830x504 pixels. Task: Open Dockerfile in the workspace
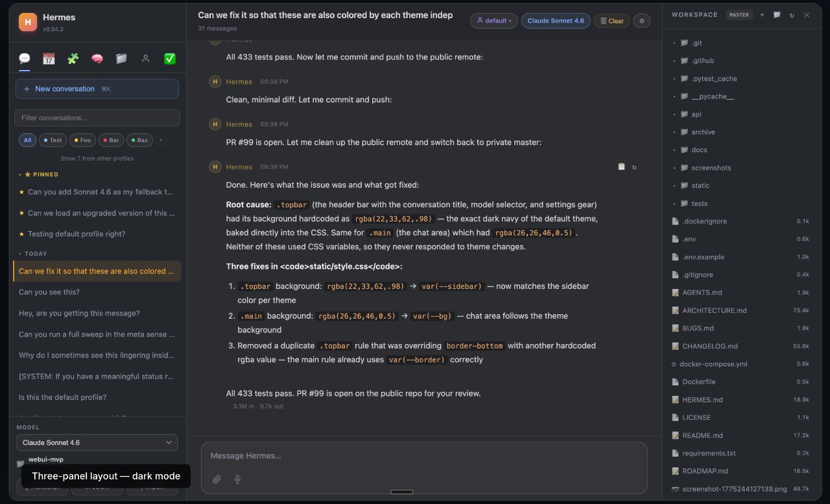pos(741,382)
